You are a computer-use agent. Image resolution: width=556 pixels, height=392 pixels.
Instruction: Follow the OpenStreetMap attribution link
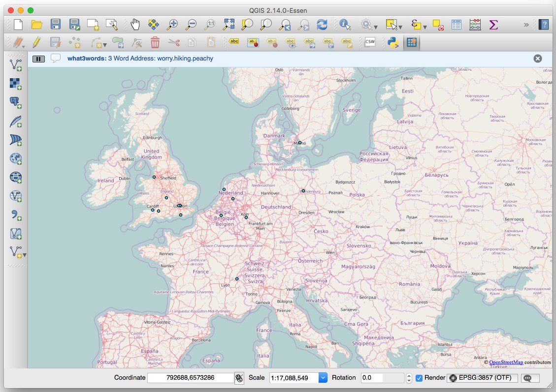pos(506,362)
